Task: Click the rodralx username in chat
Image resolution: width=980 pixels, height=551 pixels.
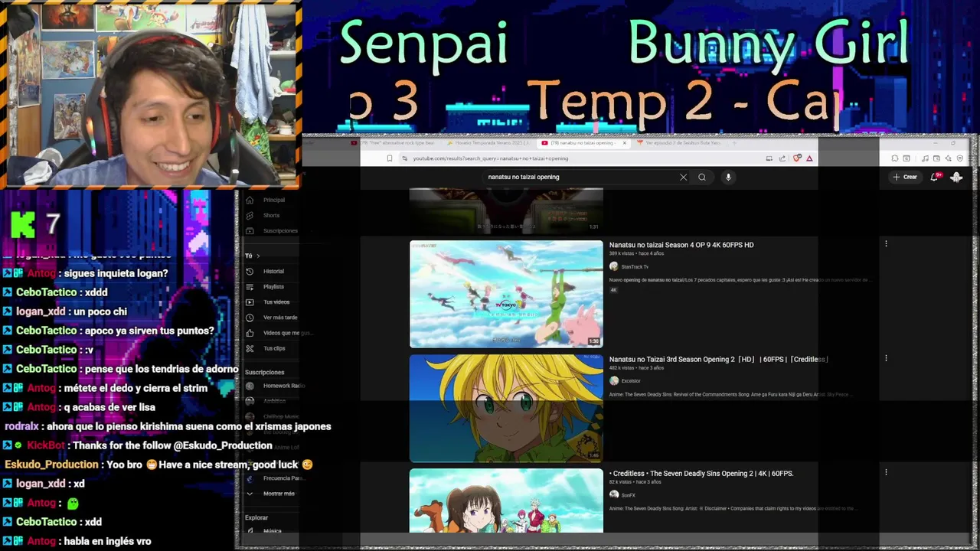Action: click(x=21, y=426)
